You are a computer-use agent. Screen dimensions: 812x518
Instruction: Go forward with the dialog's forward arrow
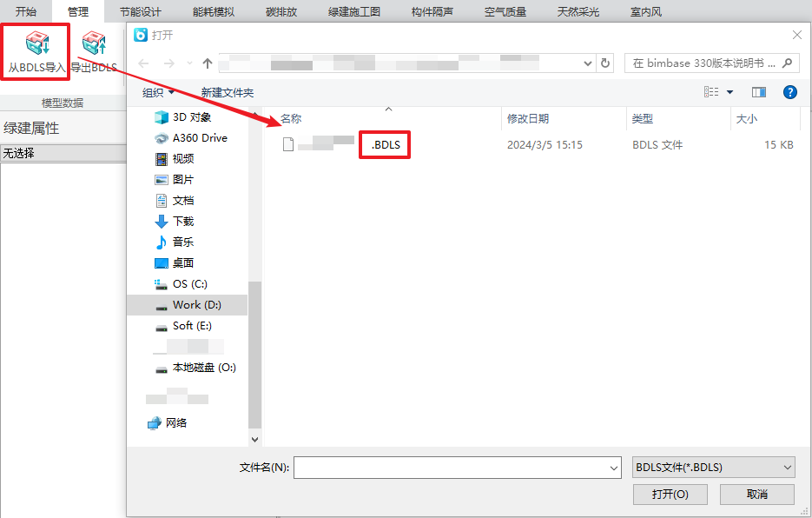click(x=168, y=63)
